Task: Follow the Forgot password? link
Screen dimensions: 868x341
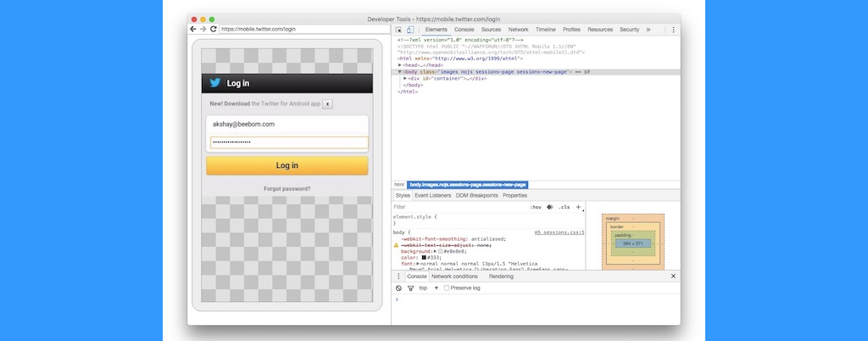Action: (x=287, y=189)
